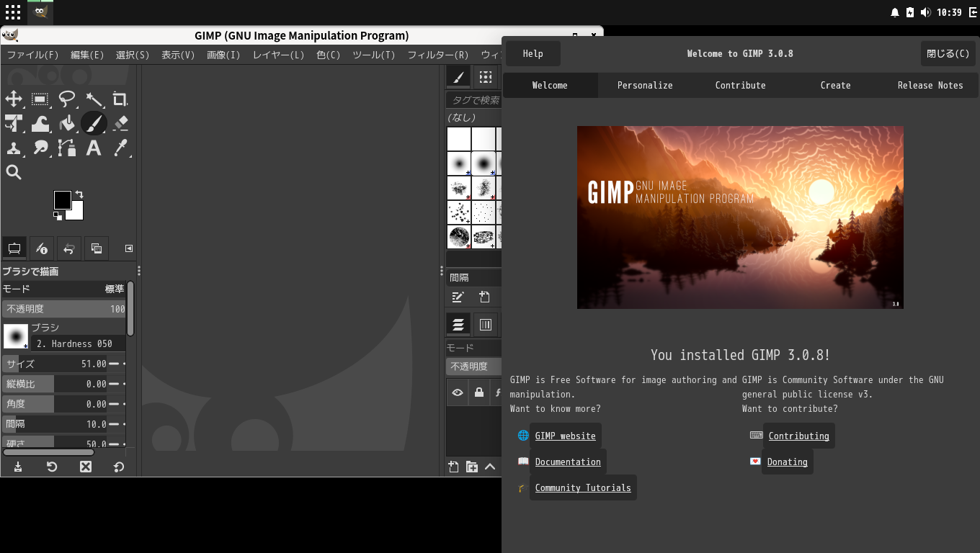This screenshot has height=553, width=980.
Task: Open the レイヤー(L) menu
Action: (278, 55)
